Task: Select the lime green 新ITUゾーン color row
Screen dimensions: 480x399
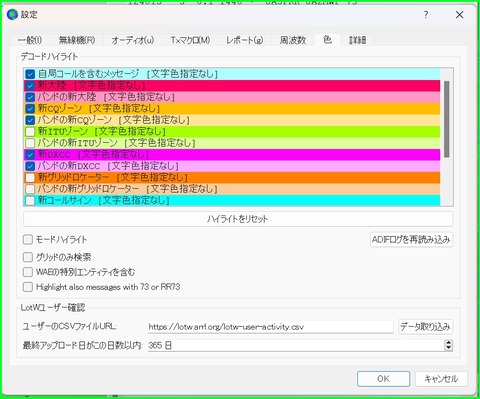Action: (x=232, y=132)
